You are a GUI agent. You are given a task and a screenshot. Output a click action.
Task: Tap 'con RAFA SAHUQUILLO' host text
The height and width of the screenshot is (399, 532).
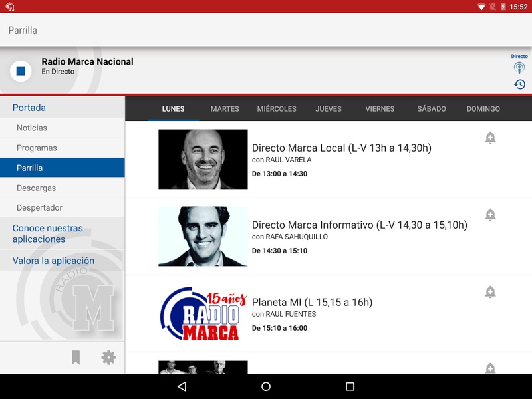[x=290, y=237]
